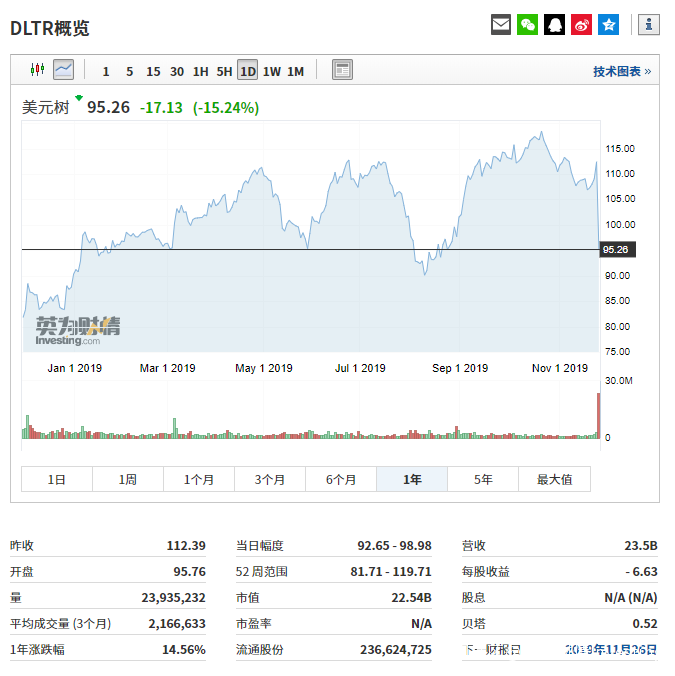The image size is (675, 676).
Task: Open the 技术图表 link
Action: pos(622,71)
